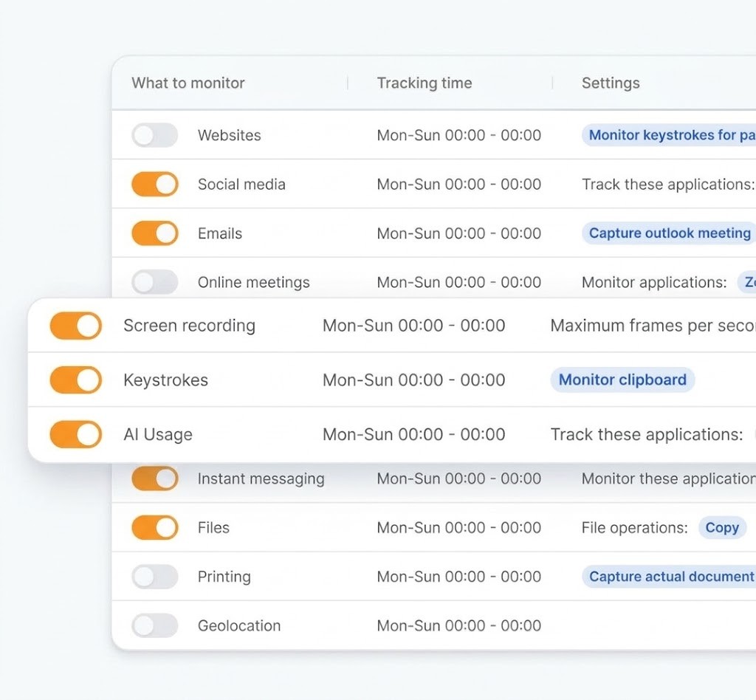Toggle Instant messaging monitoring off
The height and width of the screenshot is (700, 756).
155,478
